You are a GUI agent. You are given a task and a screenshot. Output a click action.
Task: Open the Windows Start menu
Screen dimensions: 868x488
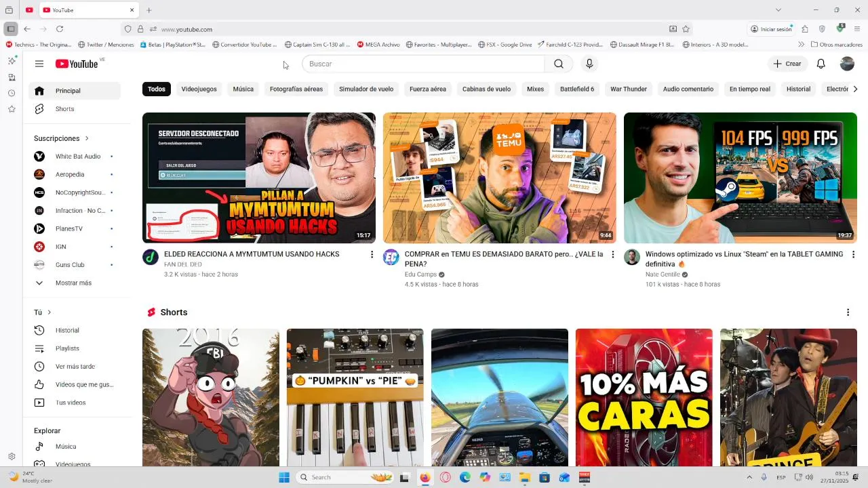click(x=284, y=477)
